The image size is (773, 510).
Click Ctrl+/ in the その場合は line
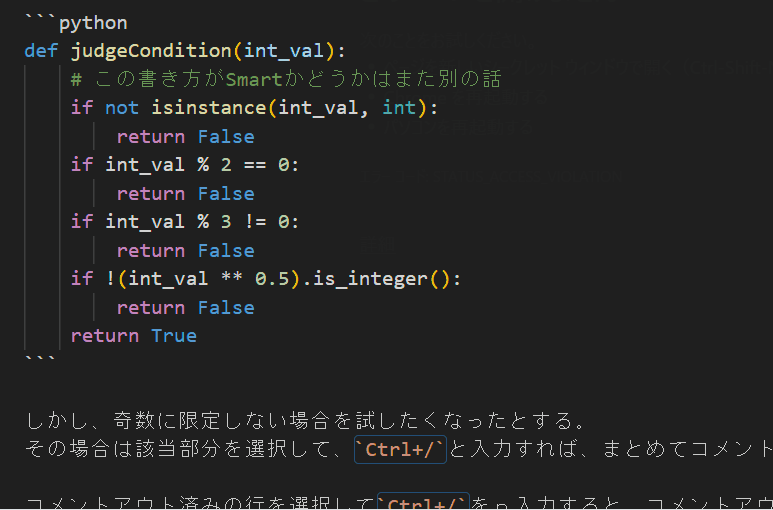pyautogui.click(x=400, y=450)
